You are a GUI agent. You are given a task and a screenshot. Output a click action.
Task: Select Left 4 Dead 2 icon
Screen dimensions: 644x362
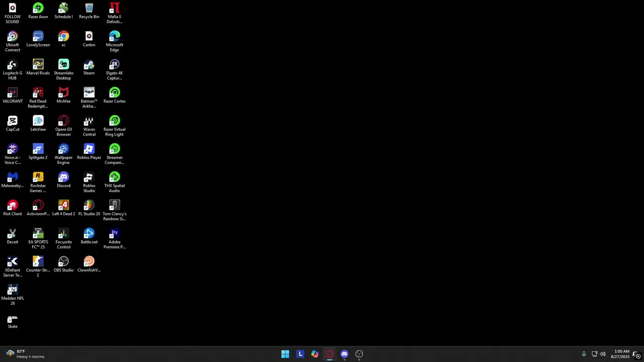[63, 208]
